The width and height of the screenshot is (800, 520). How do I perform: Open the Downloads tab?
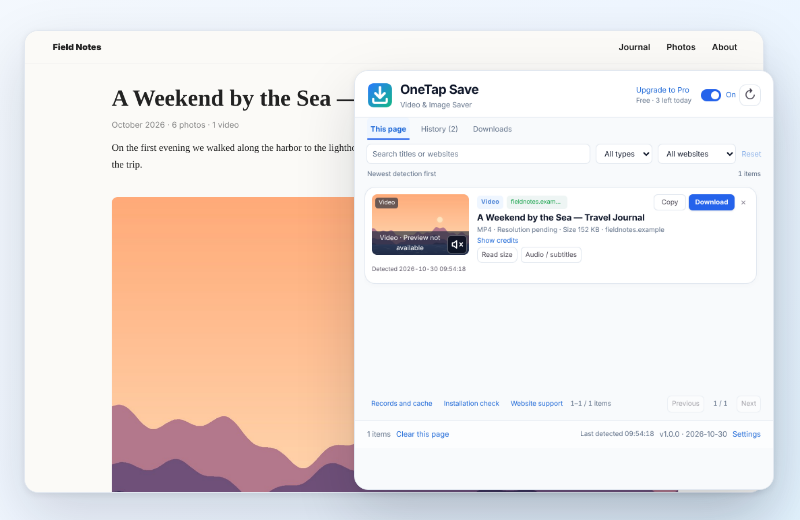point(492,129)
